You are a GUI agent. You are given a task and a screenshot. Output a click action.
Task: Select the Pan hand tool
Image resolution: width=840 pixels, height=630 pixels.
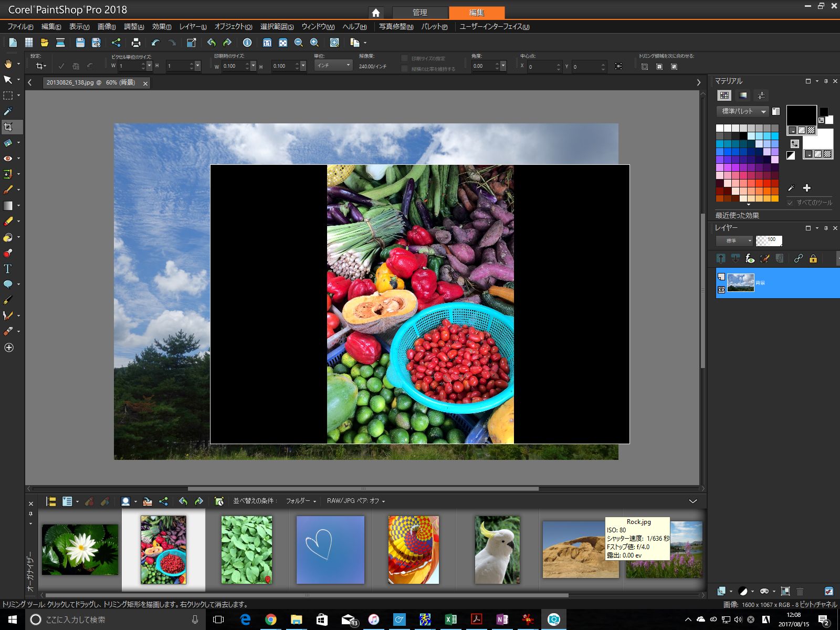point(8,64)
